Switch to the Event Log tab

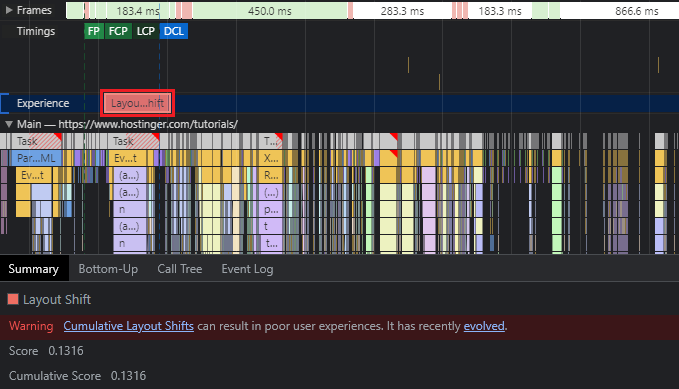pos(247,269)
